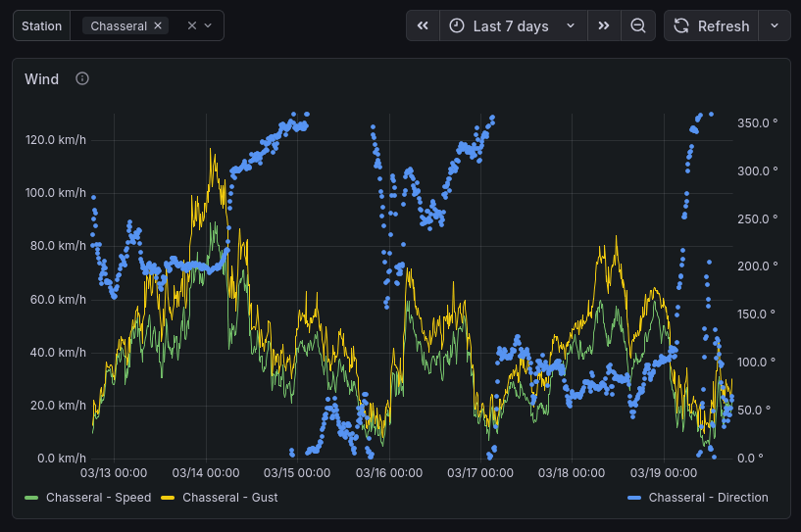
Task: Expand the Station dropdown chevron
Action: (208, 26)
